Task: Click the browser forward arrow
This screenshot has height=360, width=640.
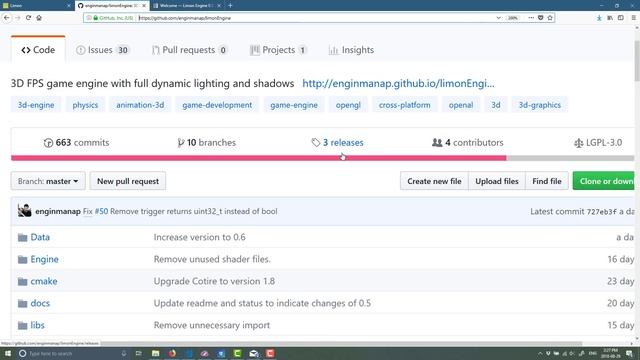Action: pos(18,18)
